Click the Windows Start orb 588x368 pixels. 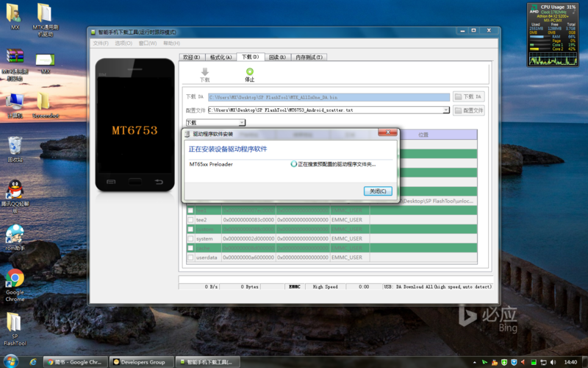click(x=32, y=361)
